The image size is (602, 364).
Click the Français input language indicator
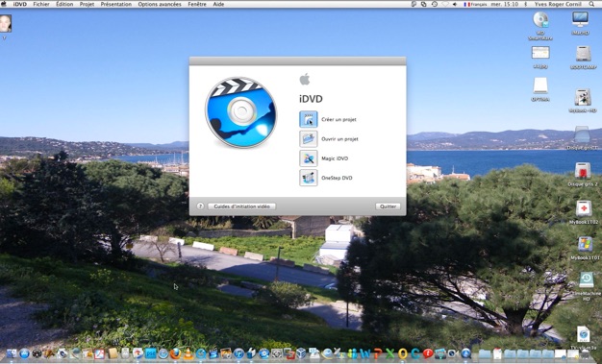475,4
